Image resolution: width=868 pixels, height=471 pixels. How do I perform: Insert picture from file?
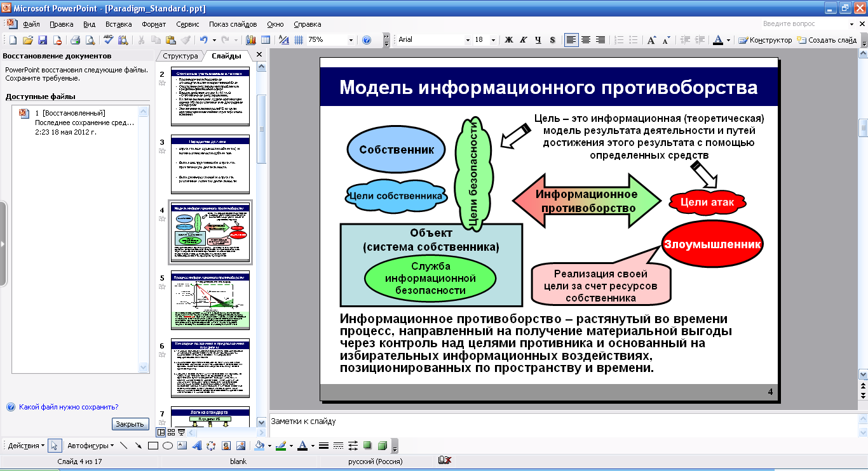tap(240, 446)
